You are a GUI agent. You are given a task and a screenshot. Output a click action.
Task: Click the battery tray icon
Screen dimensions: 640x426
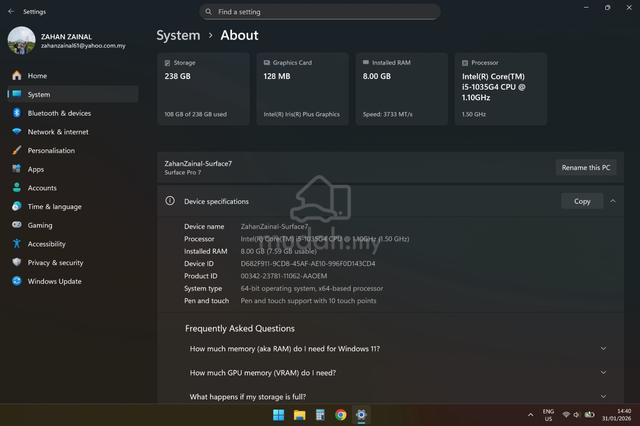click(589, 415)
